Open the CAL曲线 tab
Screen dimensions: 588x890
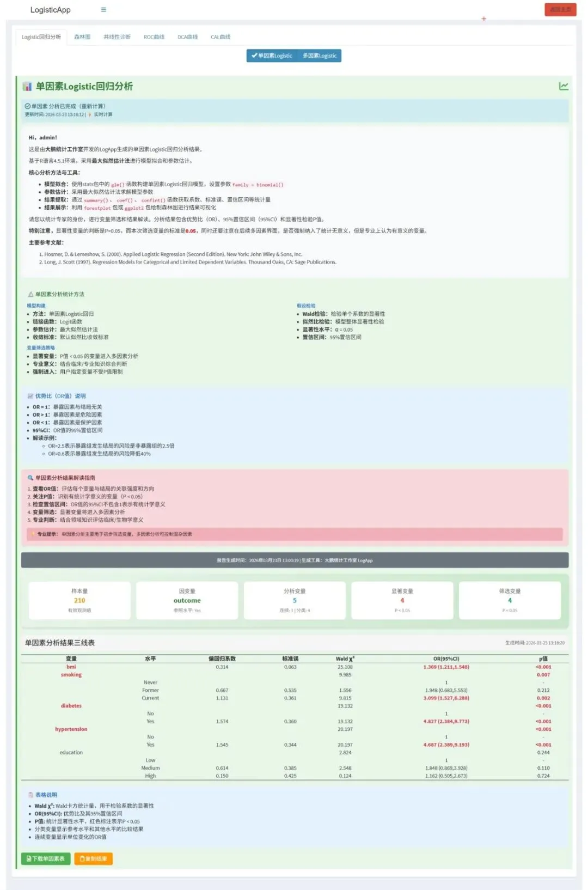tap(220, 37)
